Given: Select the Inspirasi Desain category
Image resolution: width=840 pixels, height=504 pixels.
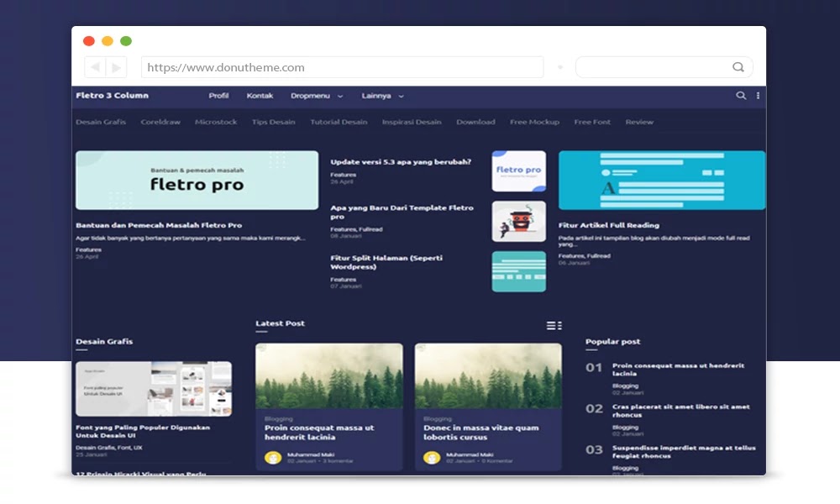Looking at the screenshot, I should pyautogui.click(x=412, y=122).
